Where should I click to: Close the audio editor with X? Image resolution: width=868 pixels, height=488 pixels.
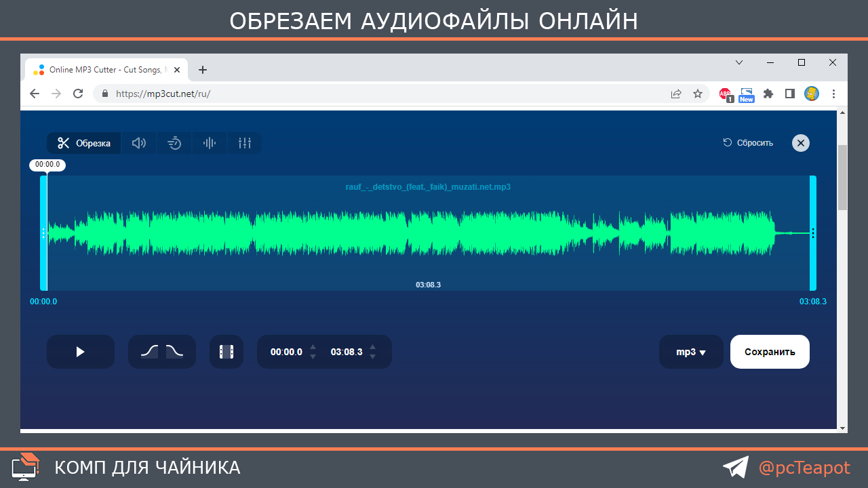coord(801,143)
